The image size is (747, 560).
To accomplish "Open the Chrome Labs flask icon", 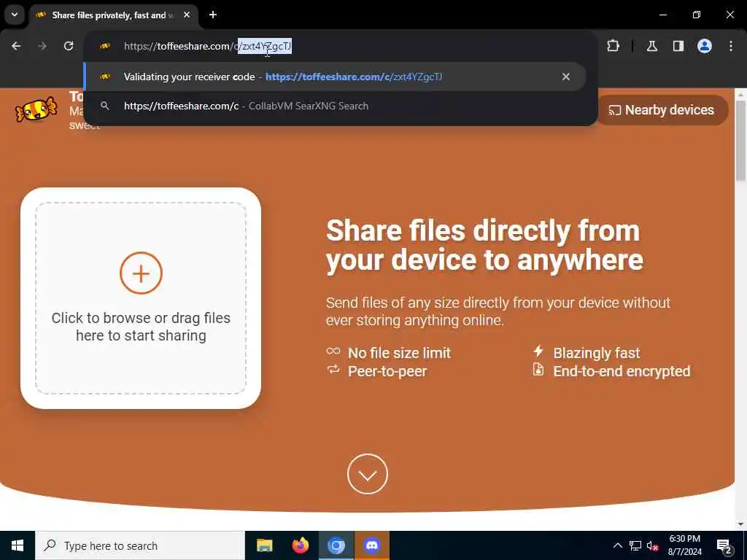I will tap(652, 46).
